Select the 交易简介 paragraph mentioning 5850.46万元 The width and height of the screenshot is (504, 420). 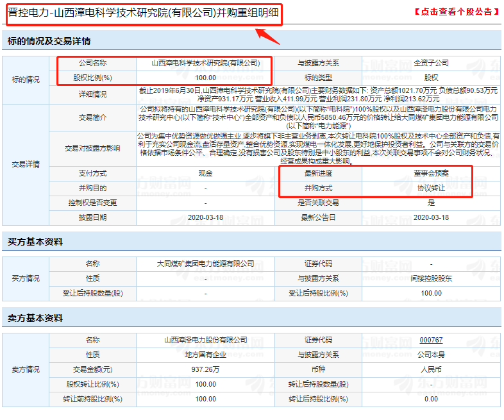[318, 117]
